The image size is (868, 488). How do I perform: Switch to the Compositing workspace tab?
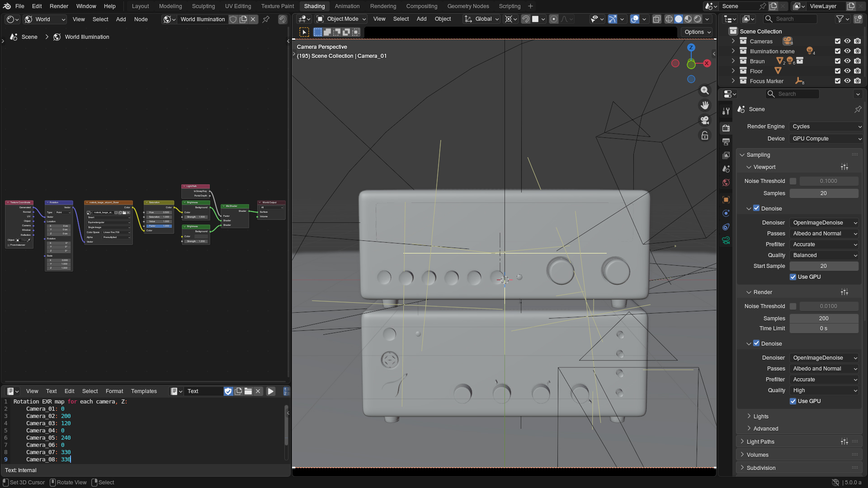point(421,6)
